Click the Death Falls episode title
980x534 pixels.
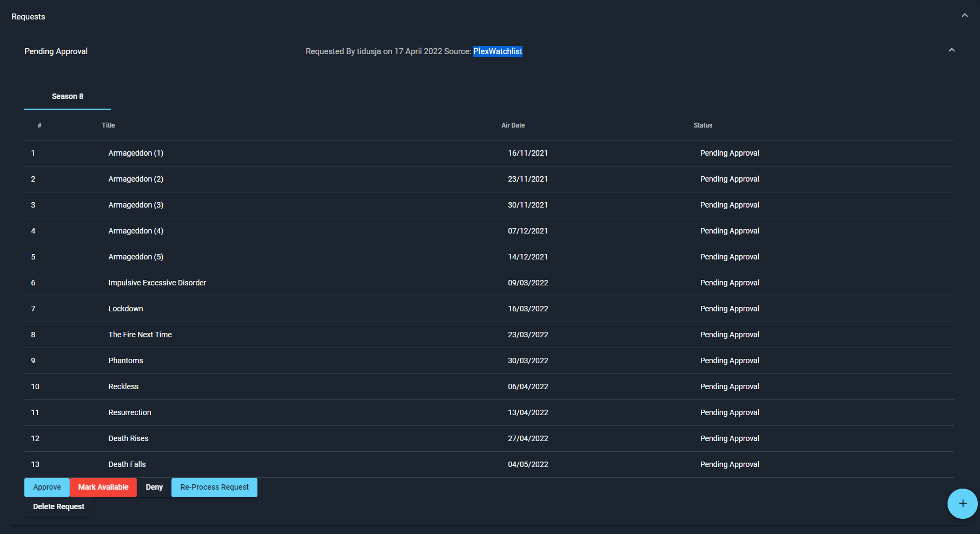pyautogui.click(x=127, y=464)
